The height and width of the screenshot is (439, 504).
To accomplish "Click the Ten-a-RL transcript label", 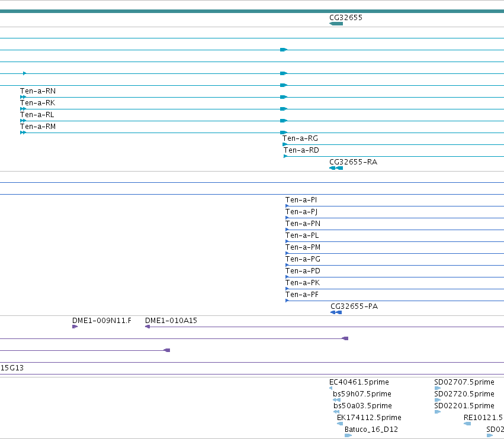I will [37, 115].
